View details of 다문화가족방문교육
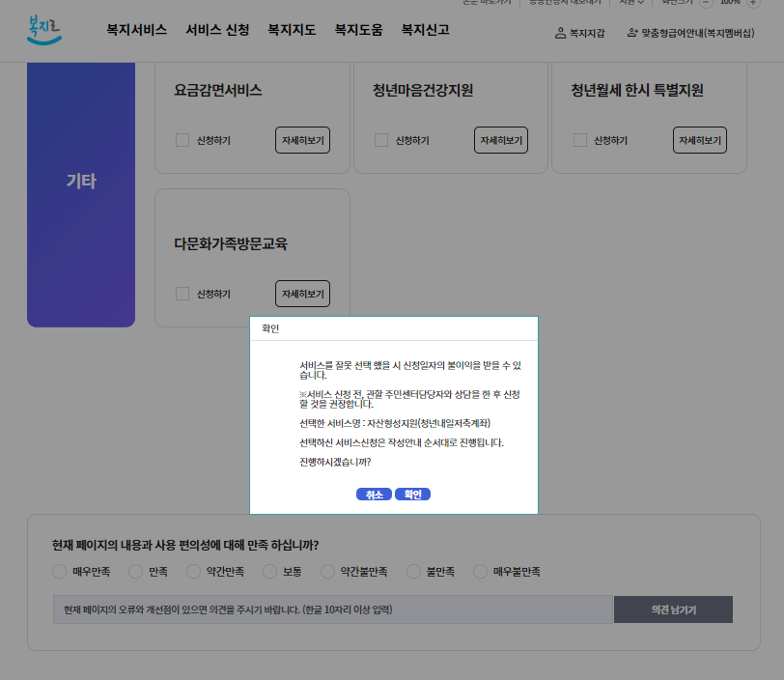This screenshot has height=680, width=784. point(302,294)
